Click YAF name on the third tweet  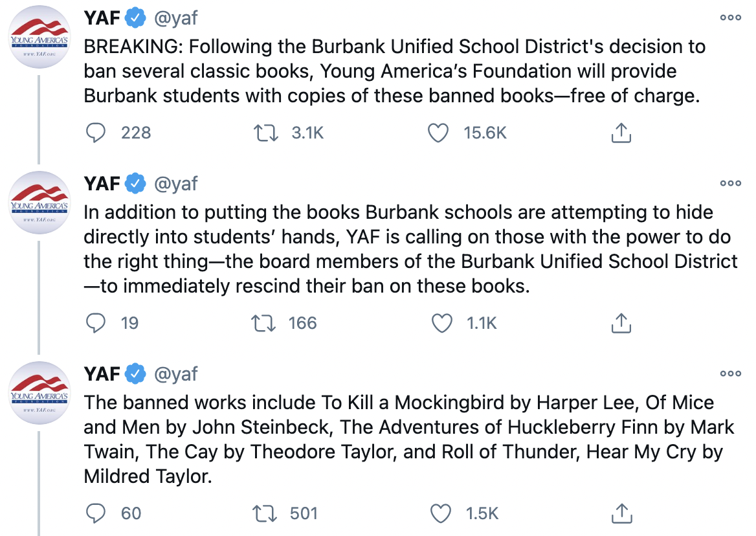coord(102,374)
